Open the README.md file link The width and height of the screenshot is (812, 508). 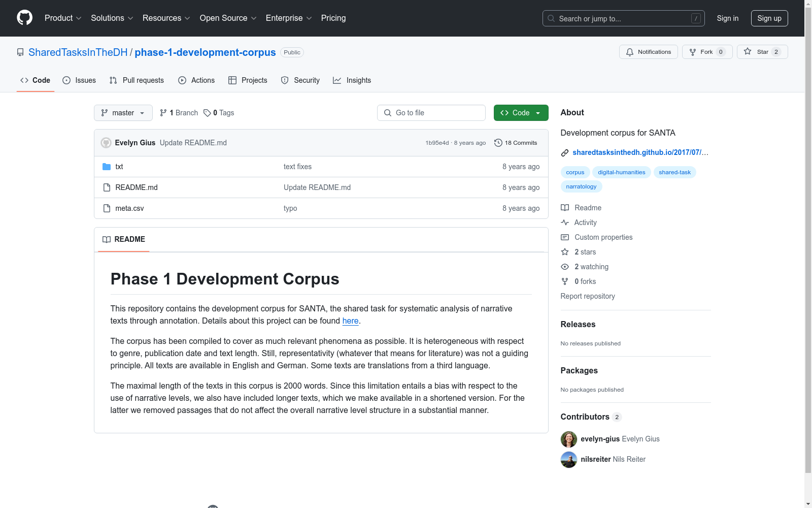click(x=137, y=187)
